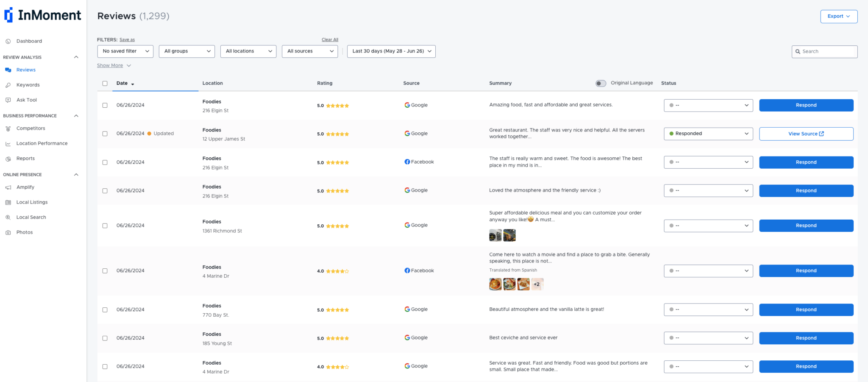Select the checkbox for the first review
Image resolution: width=868 pixels, height=382 pixels.
coord(105,105)
